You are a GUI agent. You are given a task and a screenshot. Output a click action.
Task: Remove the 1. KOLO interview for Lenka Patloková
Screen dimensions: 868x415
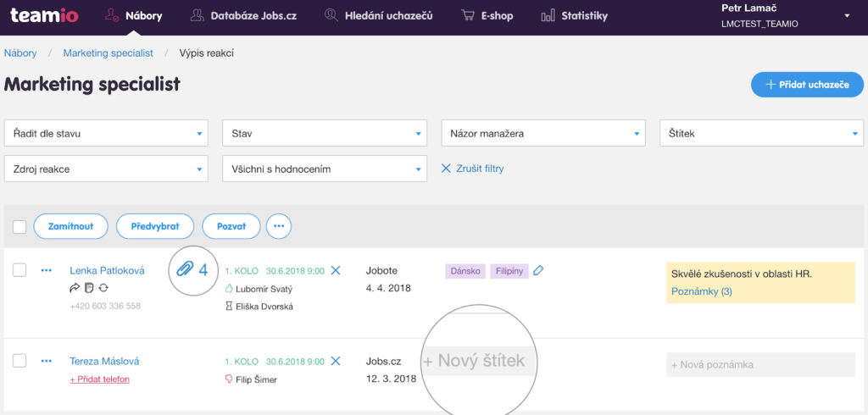tap(336, 270)
